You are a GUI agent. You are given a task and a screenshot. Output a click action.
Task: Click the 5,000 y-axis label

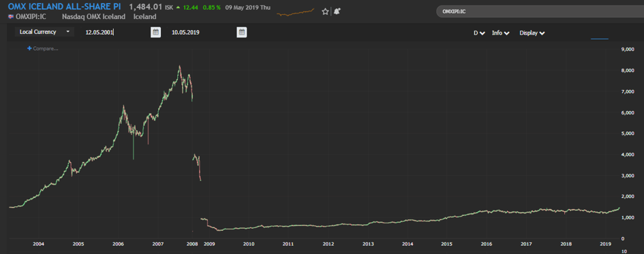coord(628,133)
